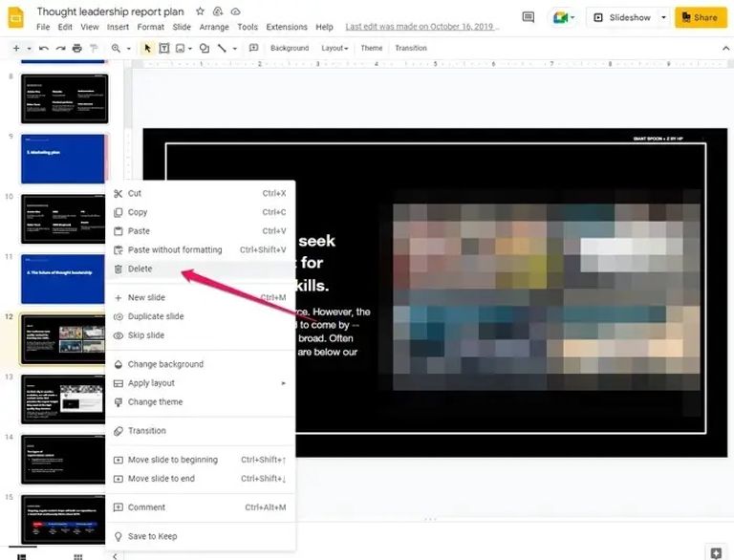Click the Slideshow button
This screenshot has width=734, height=560.
tap(621, 17)
